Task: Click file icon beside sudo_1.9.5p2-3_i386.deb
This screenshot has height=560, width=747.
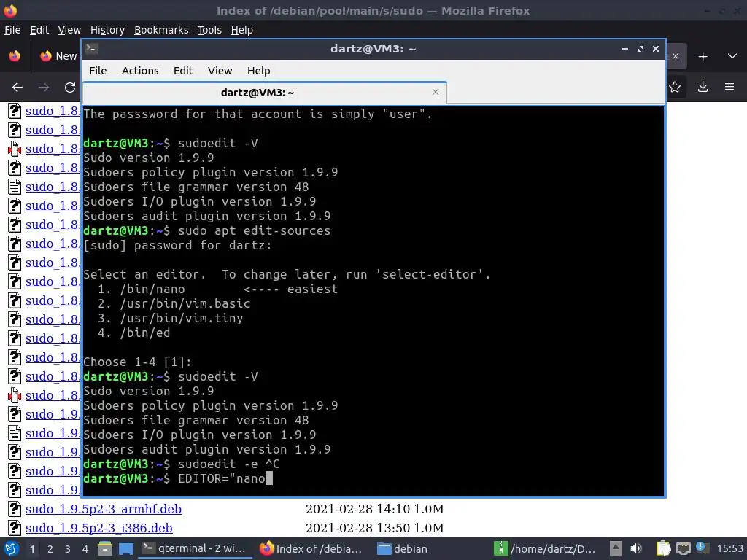Action: pyautogui.click(x=15, y=528)
